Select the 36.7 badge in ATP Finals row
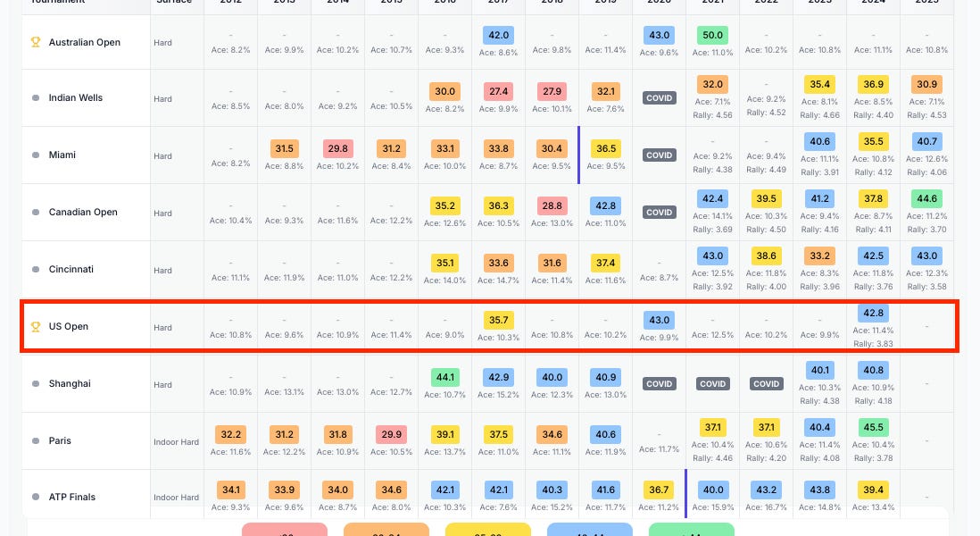The image size is (980, 536). [x=660, y=490]
